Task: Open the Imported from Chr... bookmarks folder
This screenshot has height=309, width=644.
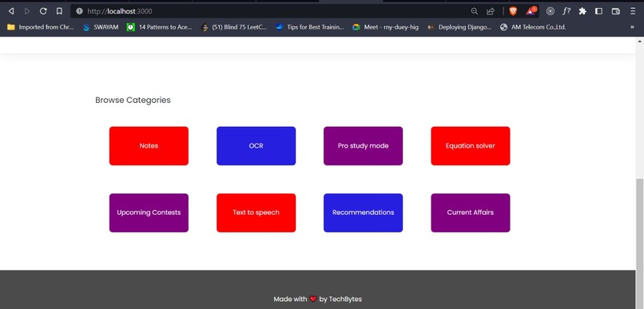Action: click(41, 27)
